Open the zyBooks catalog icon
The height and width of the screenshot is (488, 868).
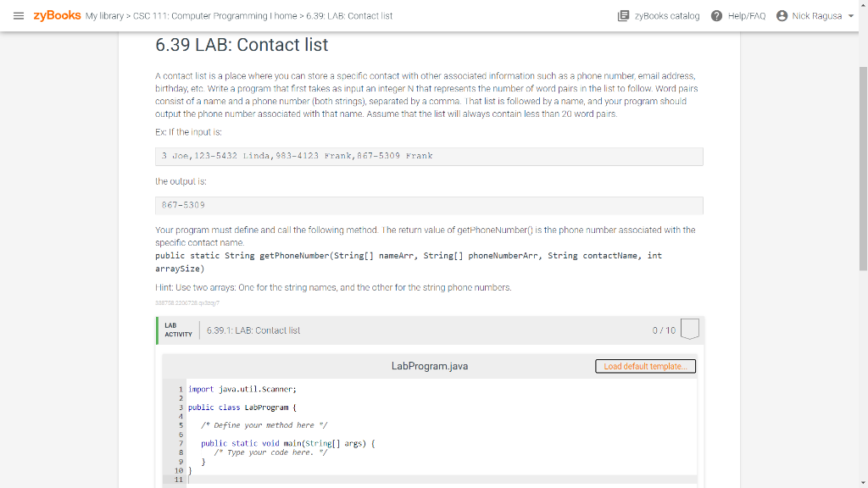point(623,16)
